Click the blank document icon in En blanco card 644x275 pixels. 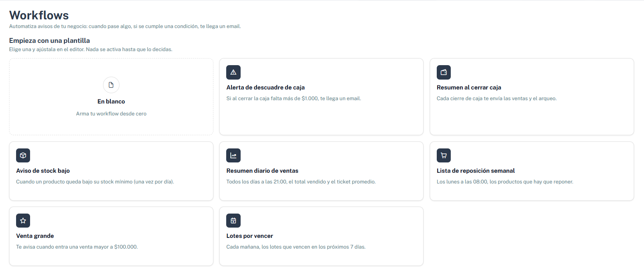pyautogui.click(x=111, y=85)
